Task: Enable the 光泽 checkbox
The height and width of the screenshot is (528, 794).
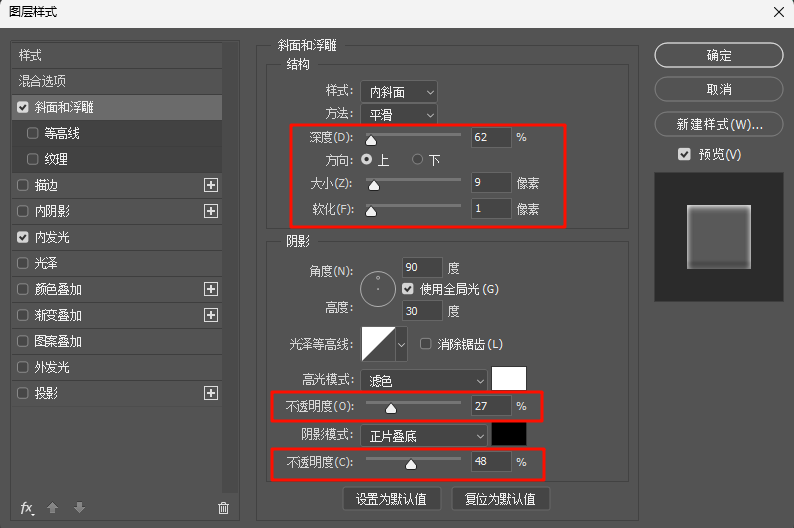Action: [x=23, y=263]
